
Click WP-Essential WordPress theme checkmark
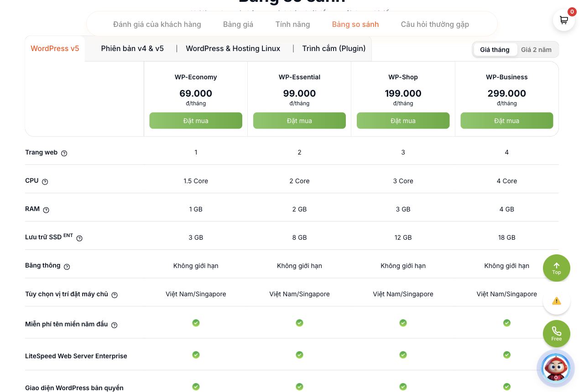(299, 387)
